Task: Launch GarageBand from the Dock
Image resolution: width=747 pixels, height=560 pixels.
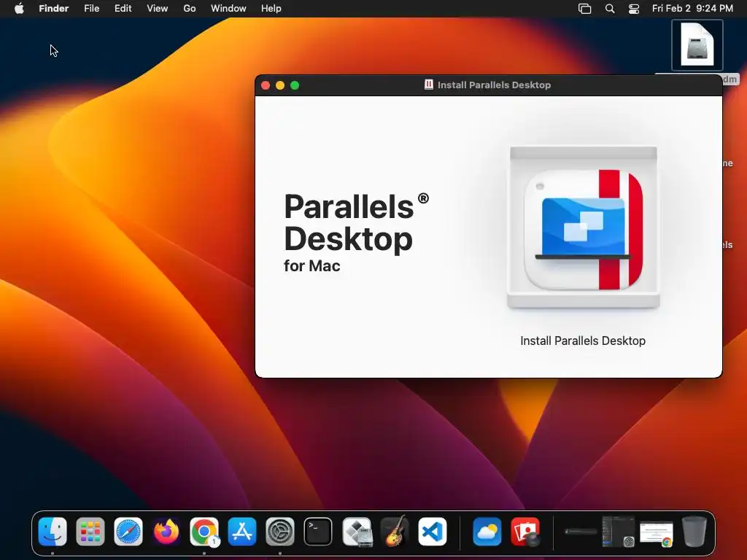Action: (x=395, y=532)
